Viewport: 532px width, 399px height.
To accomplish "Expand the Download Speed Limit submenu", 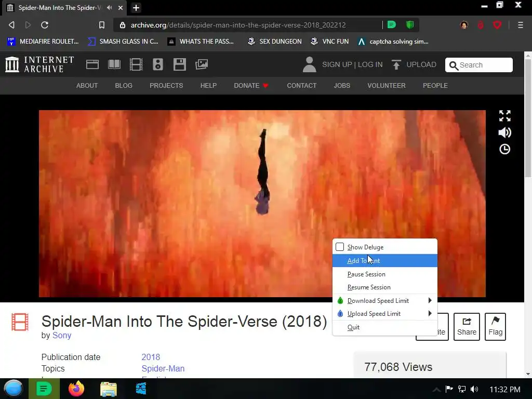I will click(x=385, y=301).
